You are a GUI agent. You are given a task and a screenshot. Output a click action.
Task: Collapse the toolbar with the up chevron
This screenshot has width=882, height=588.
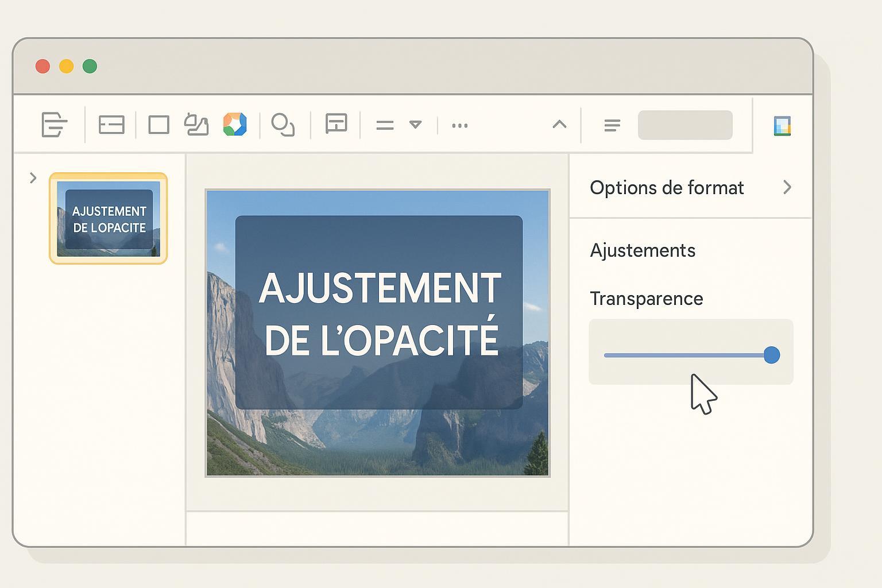[559, 125]
